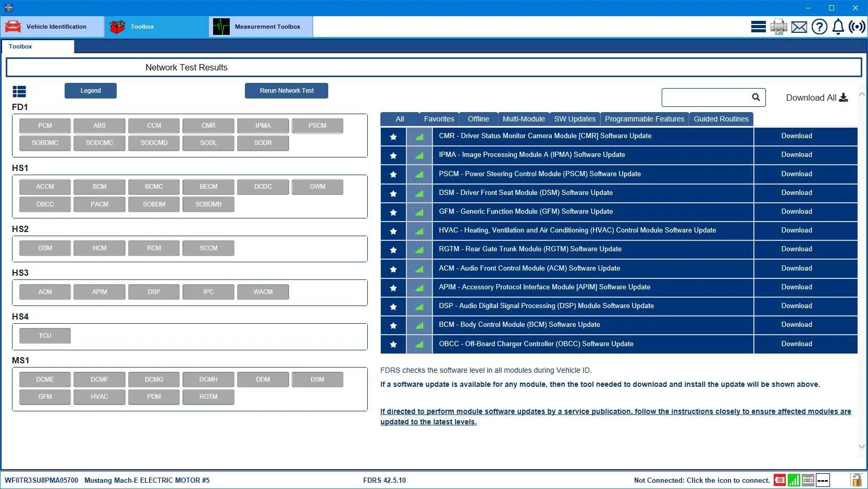Select the TCU module on HS4 network
Screen dimensions: 868x489
click(45, 336)
